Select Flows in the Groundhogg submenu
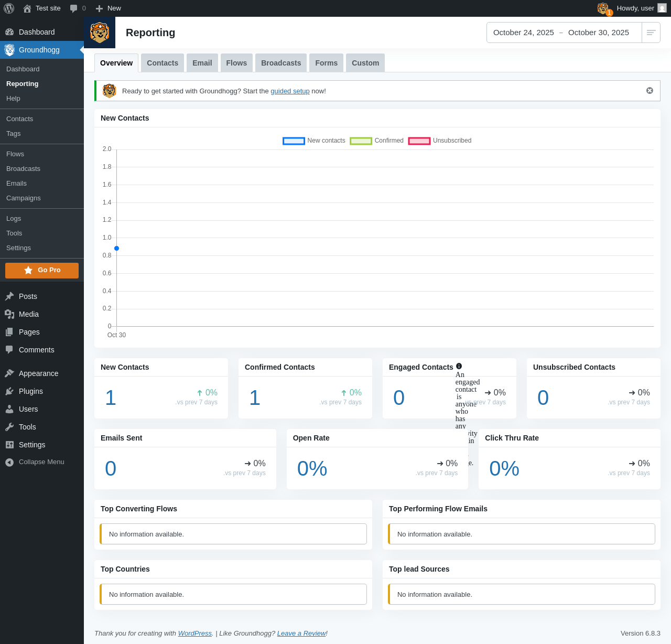The width and height of the screenshot is (671, 644). click(x=15, y=154)
